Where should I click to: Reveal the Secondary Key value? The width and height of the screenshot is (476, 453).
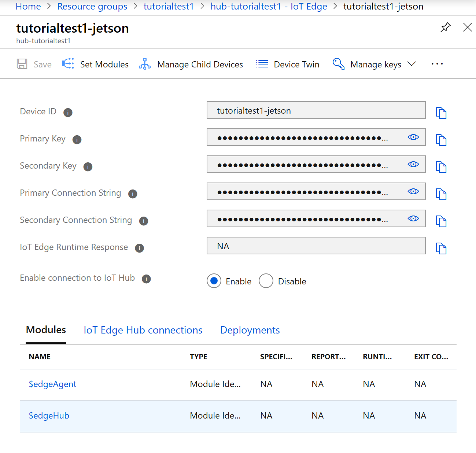click(413, 164)
